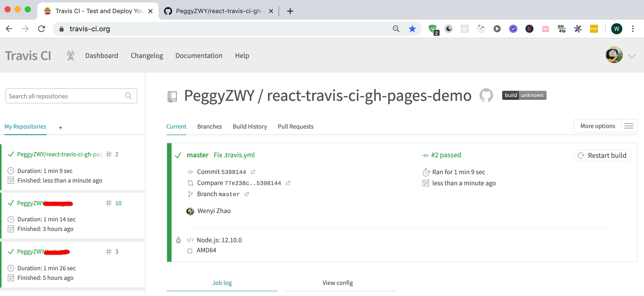Image resolution: width=644 pixels, height=296 pixels.
Task: Click the external link icon beside Branch master
Action: coord(247,194)
